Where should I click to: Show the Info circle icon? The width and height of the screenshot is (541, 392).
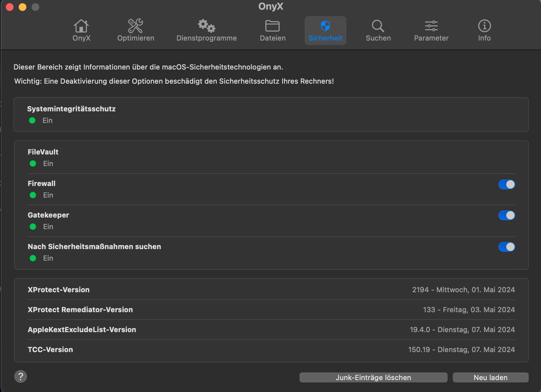[x=484, y=26]
